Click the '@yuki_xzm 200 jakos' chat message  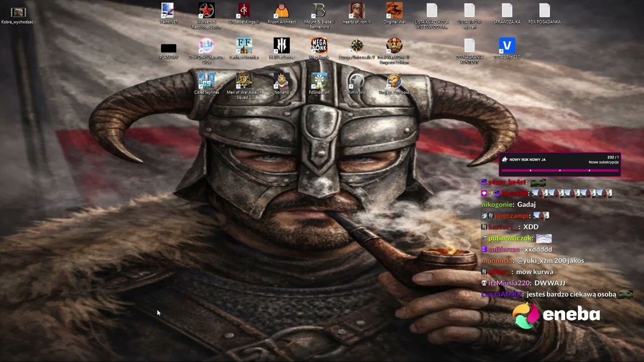[550, 260]
